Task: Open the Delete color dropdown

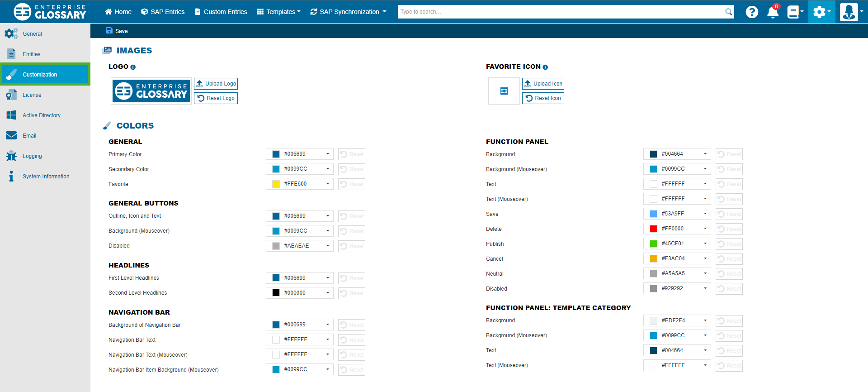Action: pyautogui.click(x=705, y=229)
